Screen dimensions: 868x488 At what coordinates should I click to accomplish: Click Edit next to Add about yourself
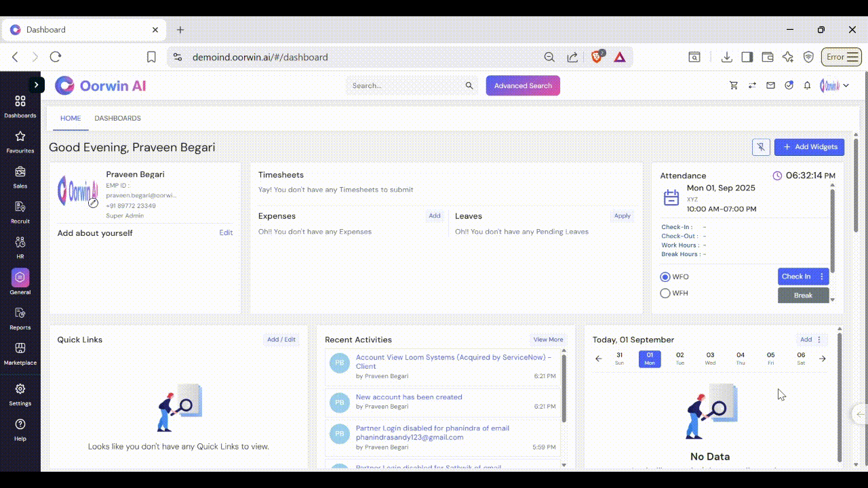pyautogui.click(x=226, y=232)
